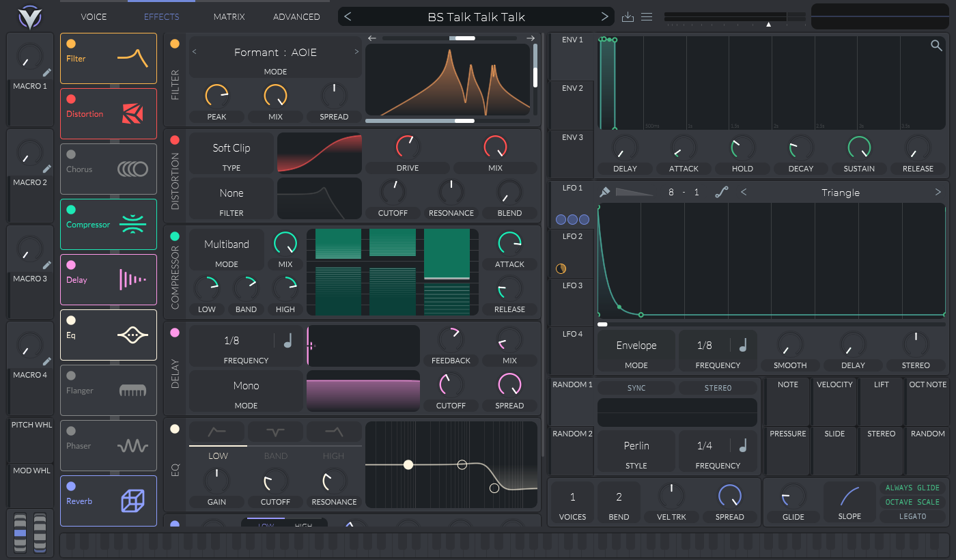The width and height of the screenshot is (956, 560).
Task: Select the EQ low shelf shape icon
Action: (x=217, y=432)
